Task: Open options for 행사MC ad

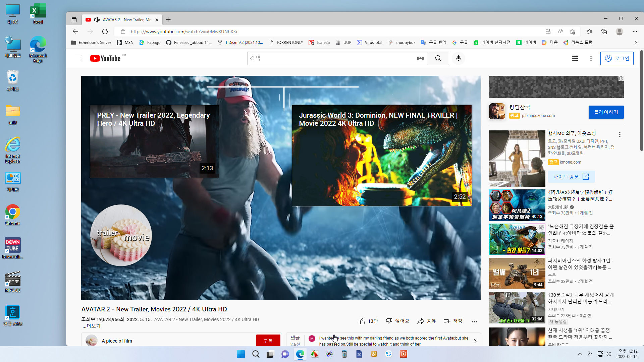Action: point(620,134)
